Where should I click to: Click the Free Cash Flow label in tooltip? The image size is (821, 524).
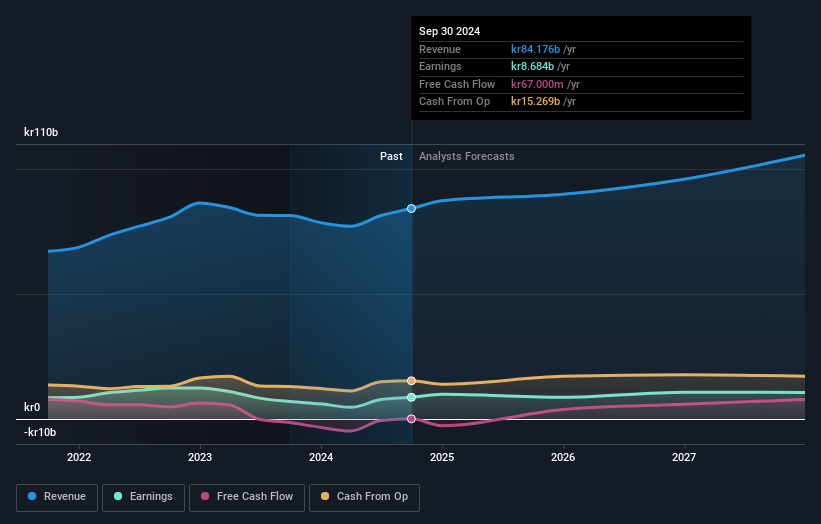457,84
